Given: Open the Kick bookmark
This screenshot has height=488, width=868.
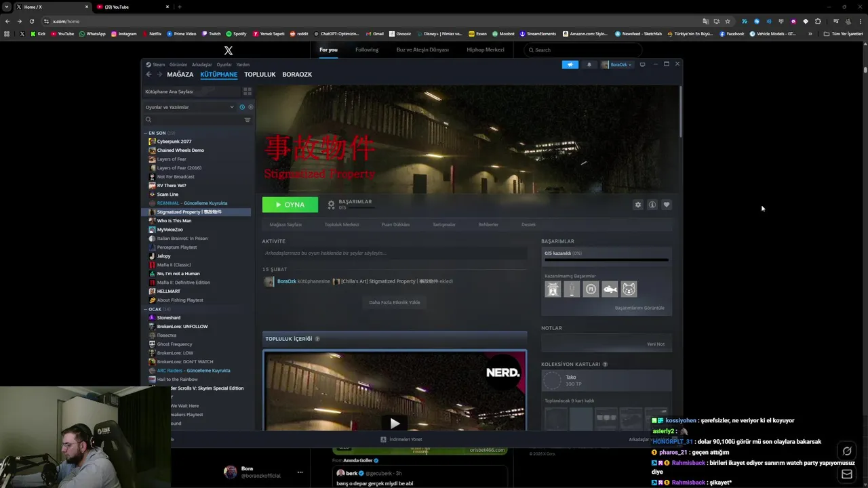Looking at the screenshot, I should pos(37,33).
